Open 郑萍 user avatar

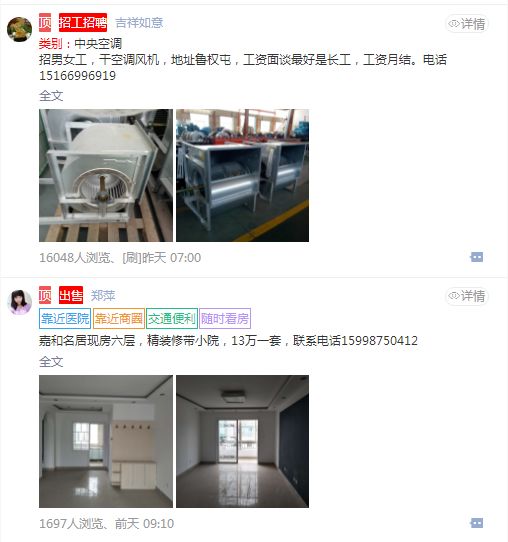point(19,302)
